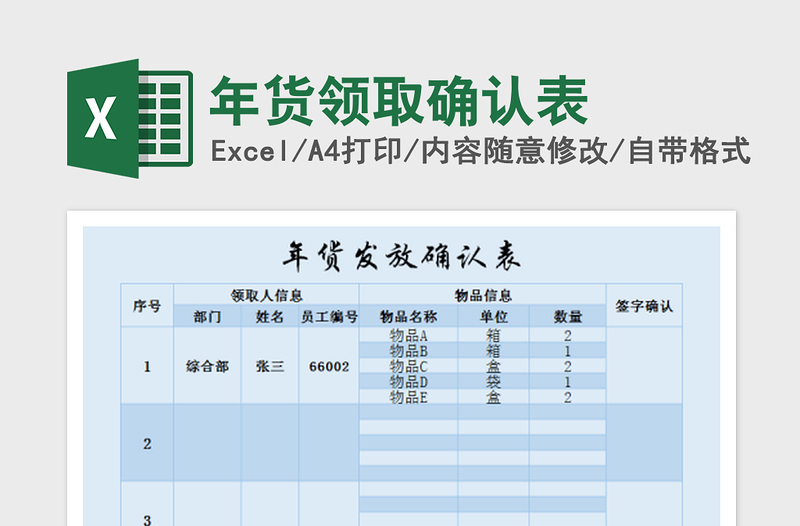The width and height of the screenshot is (800, 526).
Task: Click the quantity cell for 物品E
Action: click(x=567, y=396)
